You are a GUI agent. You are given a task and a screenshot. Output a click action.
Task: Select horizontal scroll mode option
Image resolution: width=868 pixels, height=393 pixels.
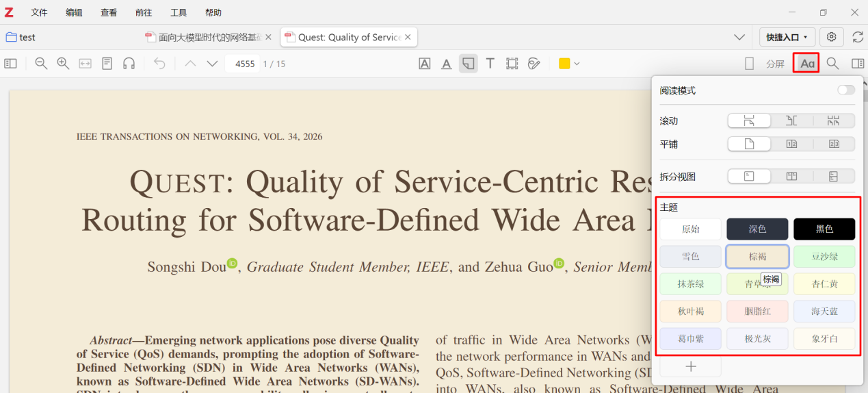[x=791, y=121]
